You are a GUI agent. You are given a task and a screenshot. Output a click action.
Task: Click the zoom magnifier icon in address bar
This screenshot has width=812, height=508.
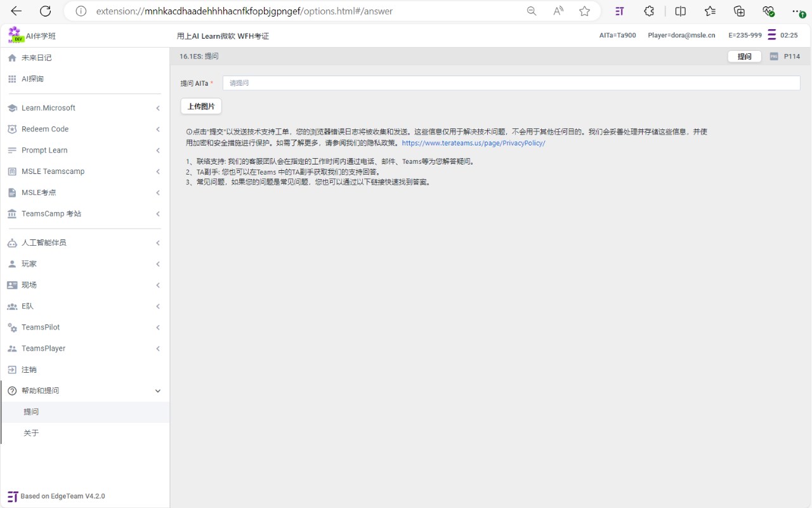[532, 11]
